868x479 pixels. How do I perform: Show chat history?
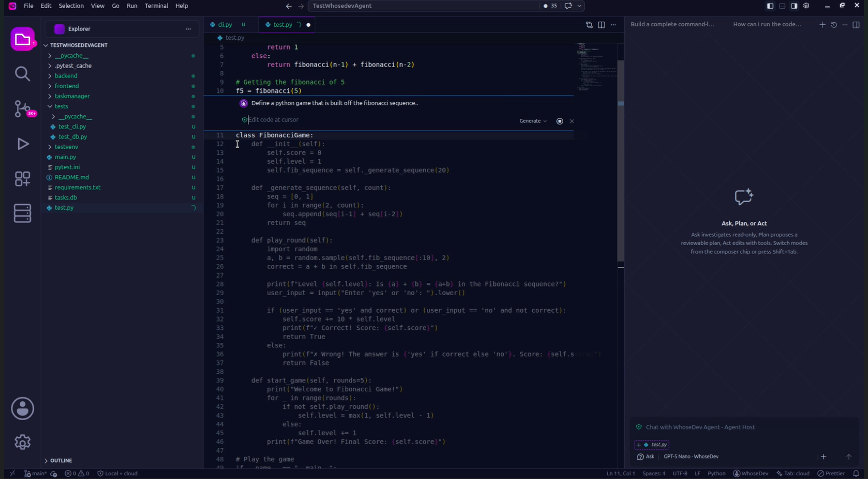click(x=833, y=25)
